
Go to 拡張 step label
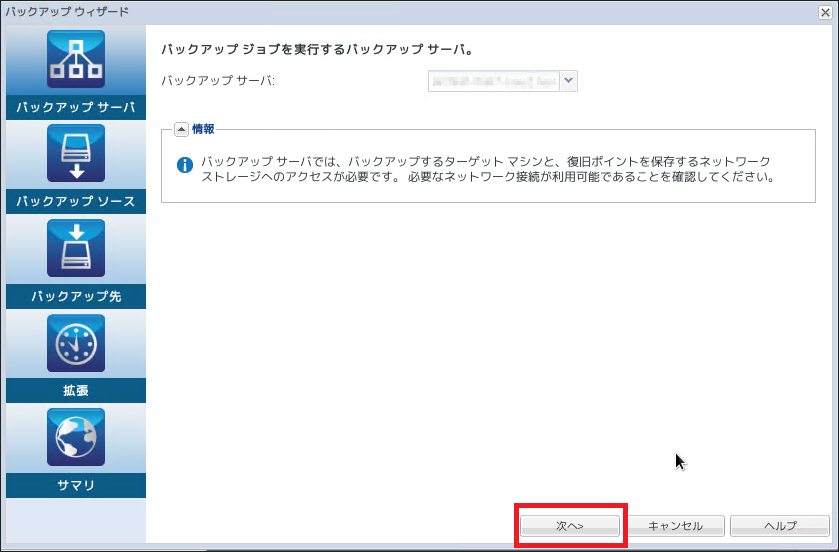tap(75, 390)
